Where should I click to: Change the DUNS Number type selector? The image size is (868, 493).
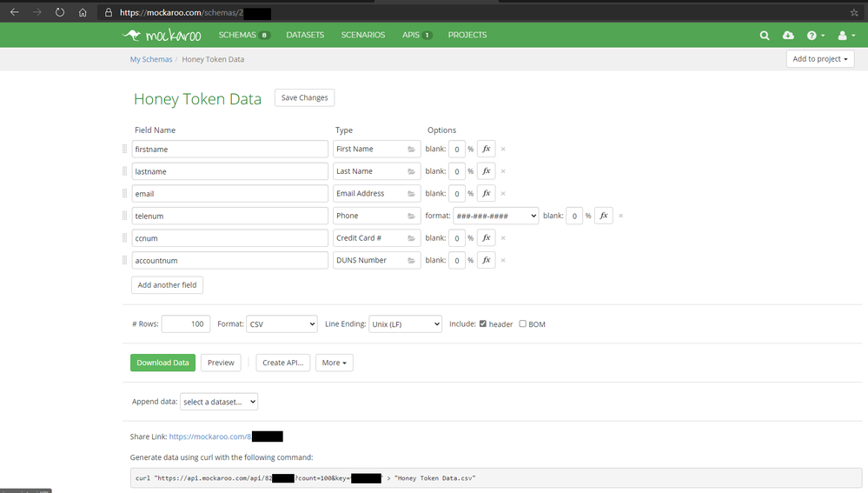click(x=376, y=260)
